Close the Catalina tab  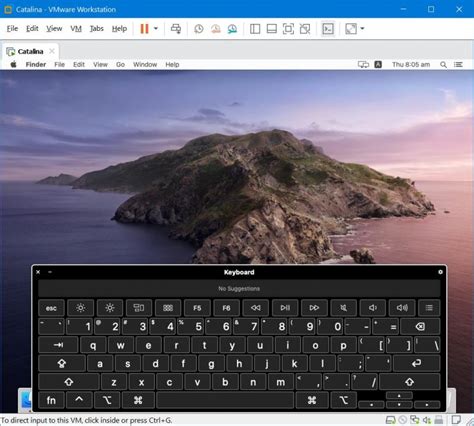[52, 51]
